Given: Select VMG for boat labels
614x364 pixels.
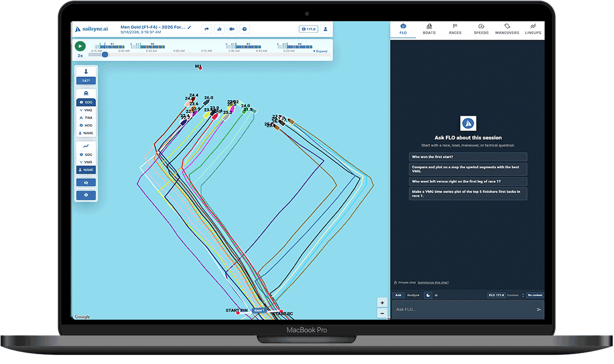Looking at the screenshot, I should pos(86,110).
